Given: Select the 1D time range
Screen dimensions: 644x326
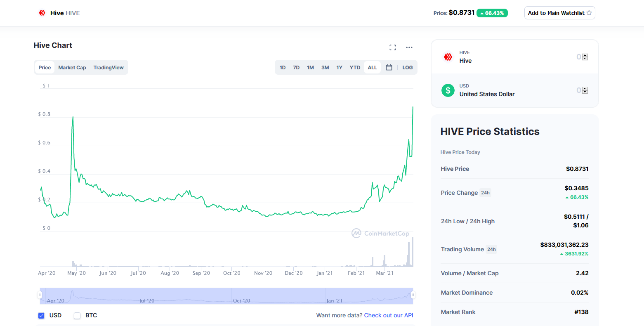Looking at the screenshot, I should pos(283,67).
